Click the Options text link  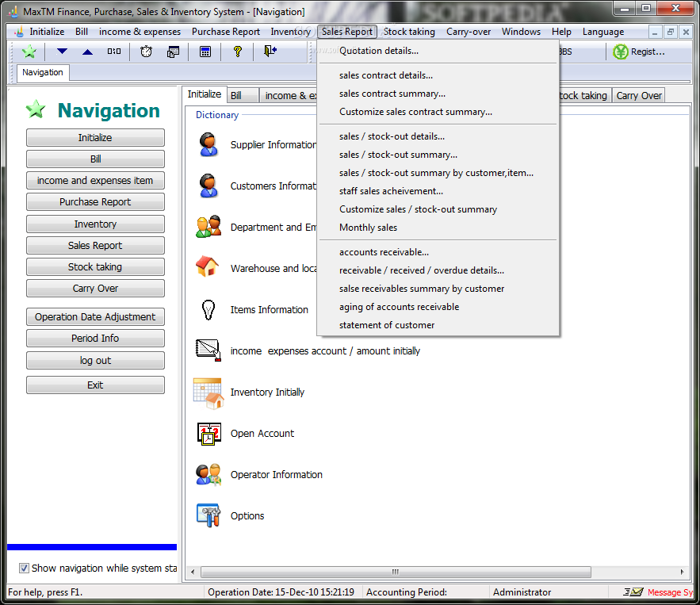pos(247,515)
